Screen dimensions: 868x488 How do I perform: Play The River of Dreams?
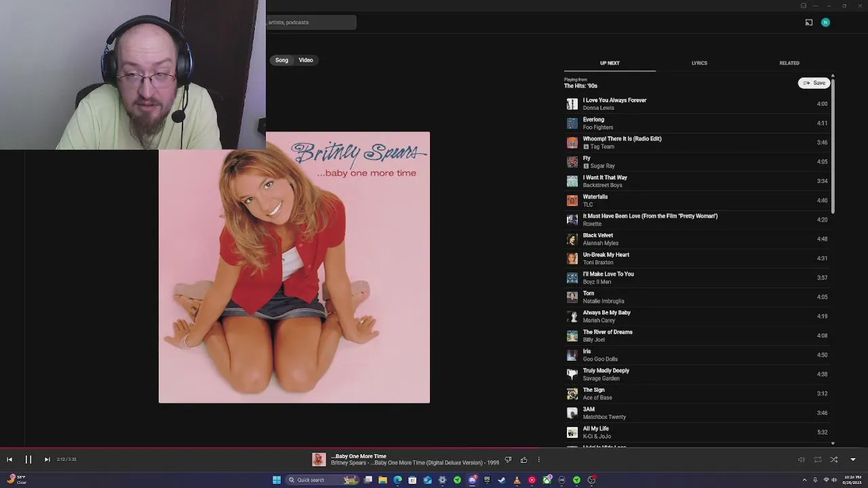tap(697, 335)
